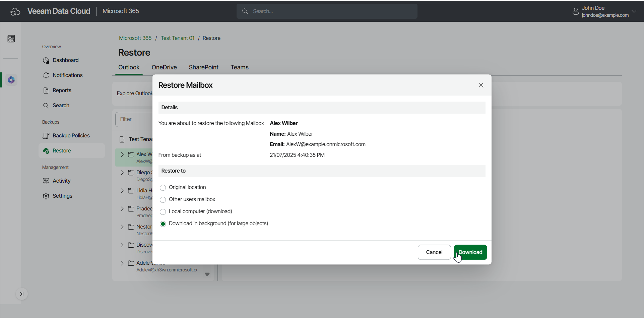Select Download in background option

(x=163, y=224)
